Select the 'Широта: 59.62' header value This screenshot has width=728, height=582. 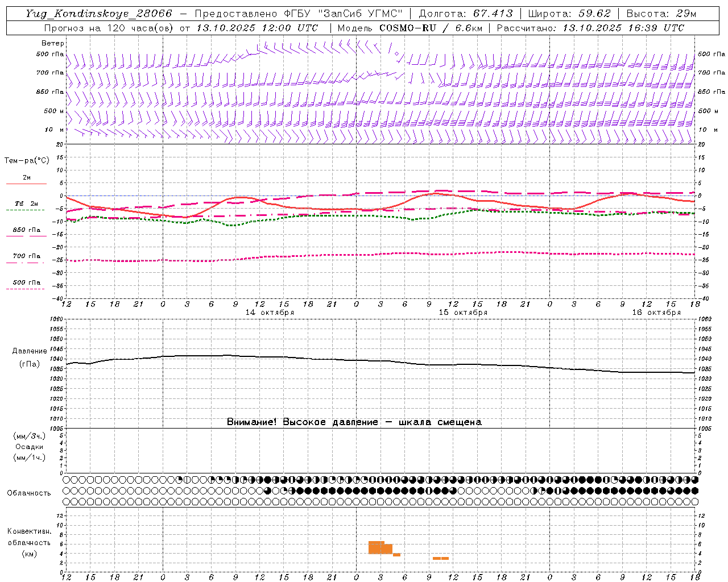(x=569, y=13)
